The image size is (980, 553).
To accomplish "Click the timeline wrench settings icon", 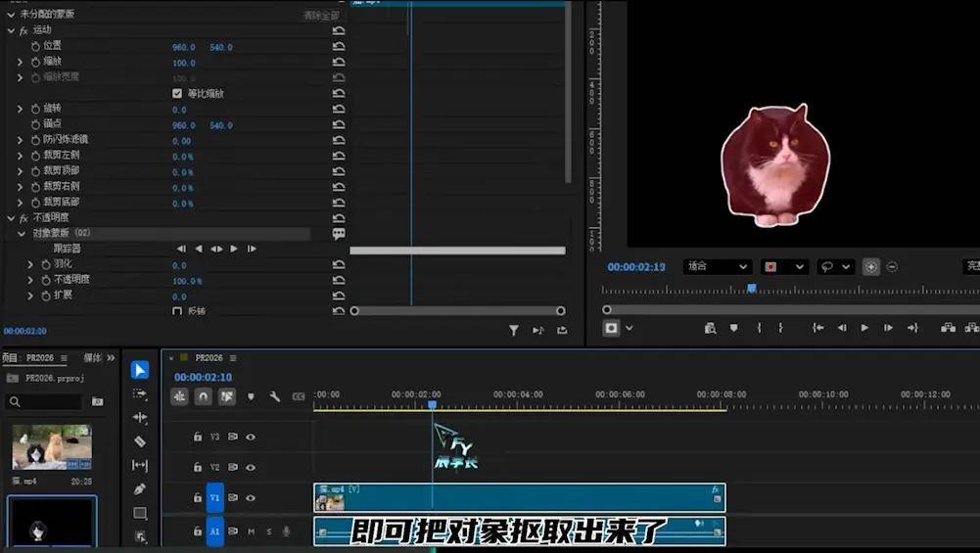I will click(x=275, y=396).
